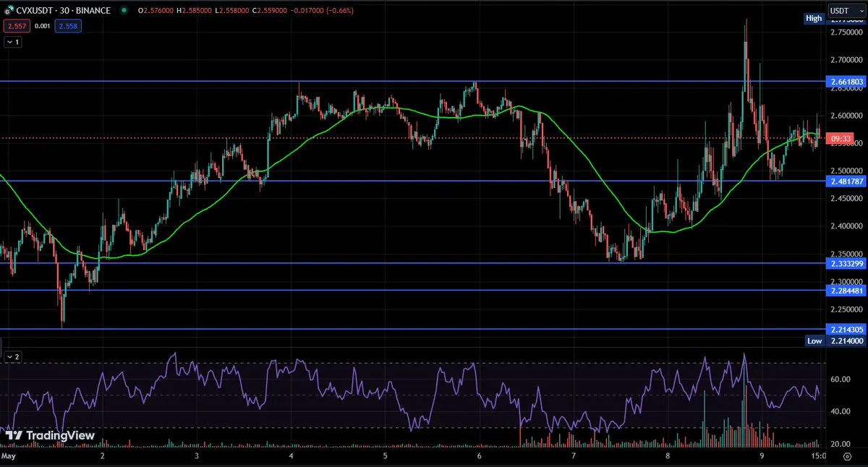Expand the lower pane legend labeled 2

(13, 356)
